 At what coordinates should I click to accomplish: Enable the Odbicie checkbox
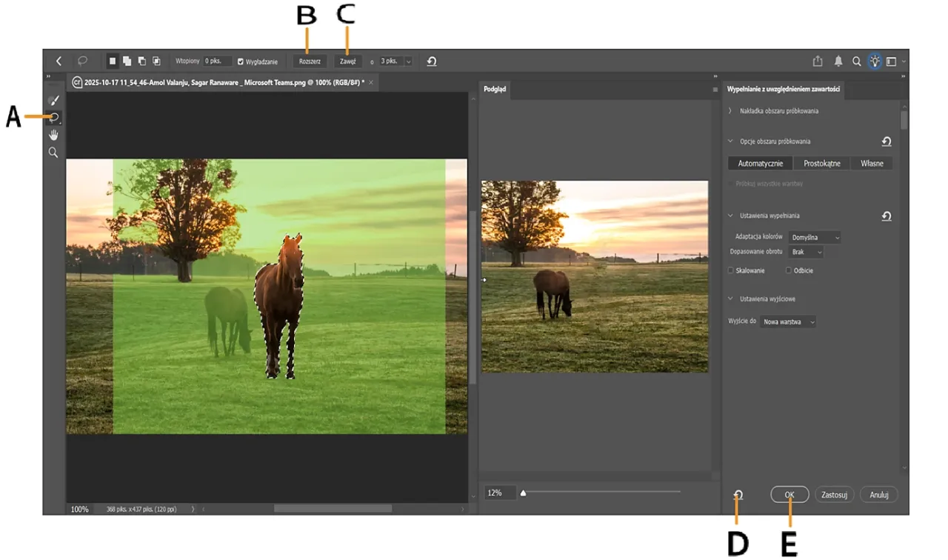[788, 270]
